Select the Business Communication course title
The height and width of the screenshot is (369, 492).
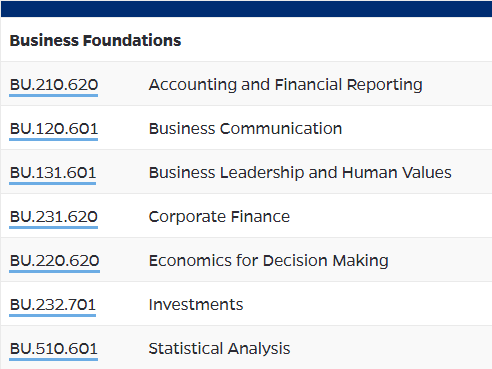point(245,129)
